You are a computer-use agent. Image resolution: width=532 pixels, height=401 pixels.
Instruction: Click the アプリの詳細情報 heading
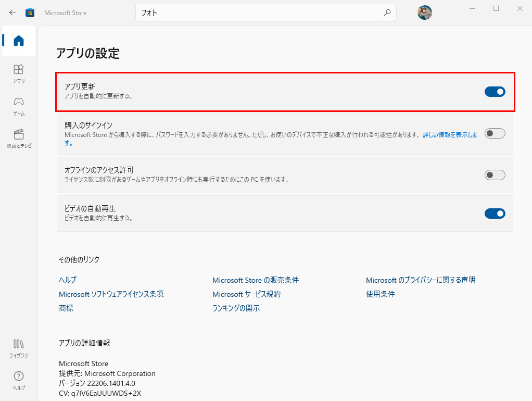84,343
